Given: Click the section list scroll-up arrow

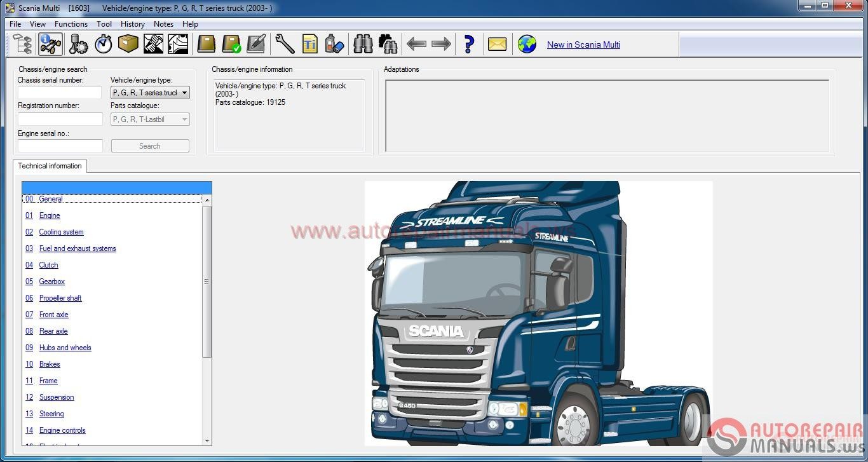Looking at the screenshot, I should 207,200.
